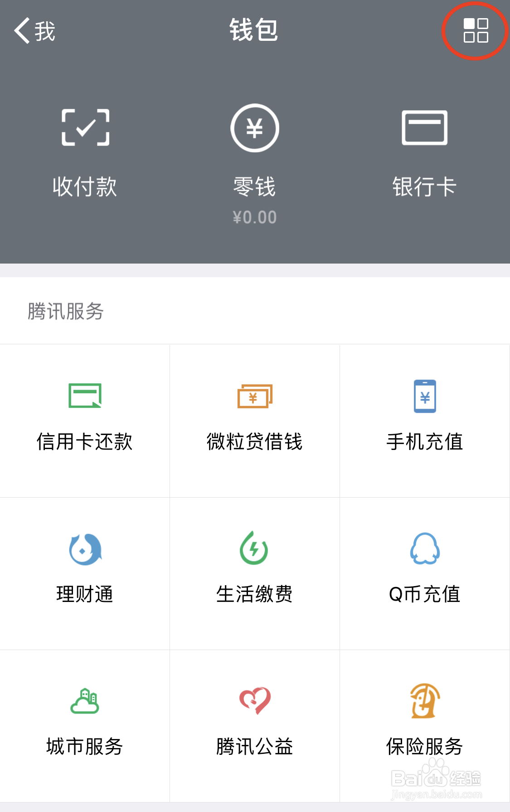Open 城市服务 green city icon
Image resolution: width=510 pixels, height=812 pixels.
click(x=85, y=701)
